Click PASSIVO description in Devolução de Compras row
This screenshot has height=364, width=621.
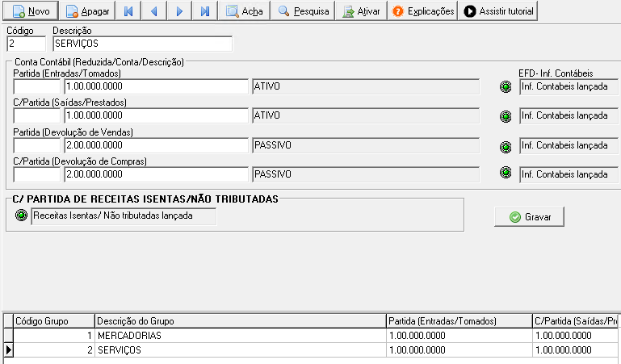(366, 174)
